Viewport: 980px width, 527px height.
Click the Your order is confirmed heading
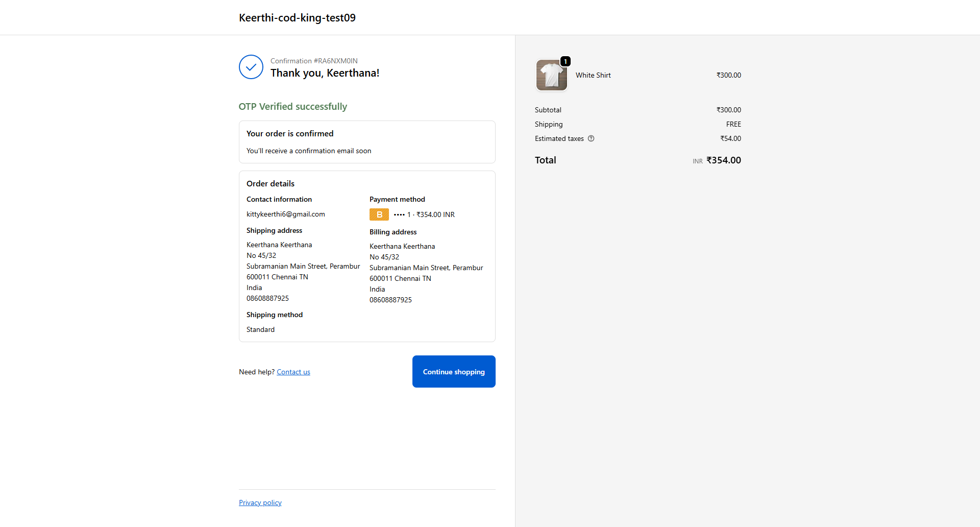(289, 133)
